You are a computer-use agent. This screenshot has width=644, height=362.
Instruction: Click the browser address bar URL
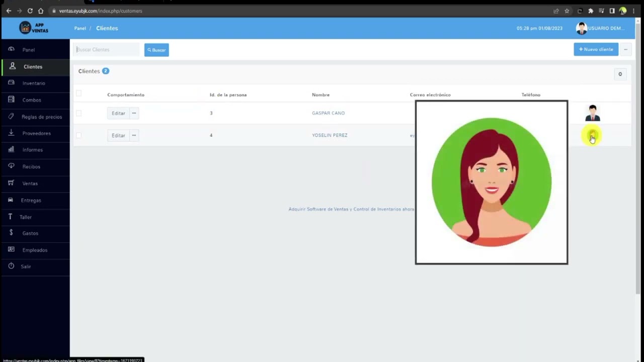[x=101, y=11]
